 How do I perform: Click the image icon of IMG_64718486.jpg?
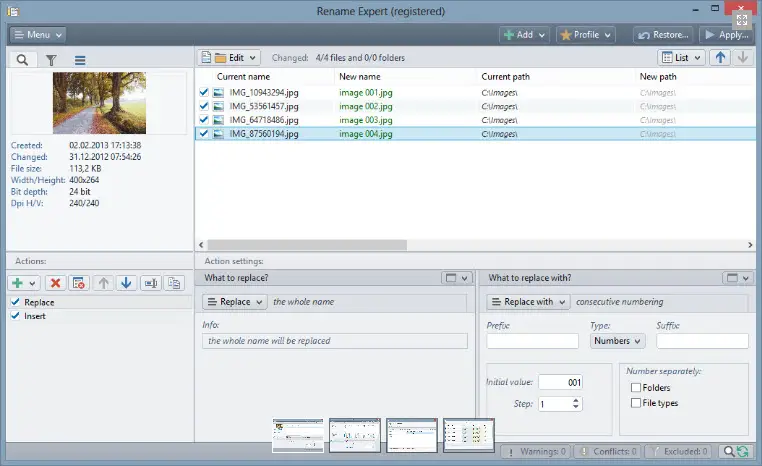pos(219,120)
